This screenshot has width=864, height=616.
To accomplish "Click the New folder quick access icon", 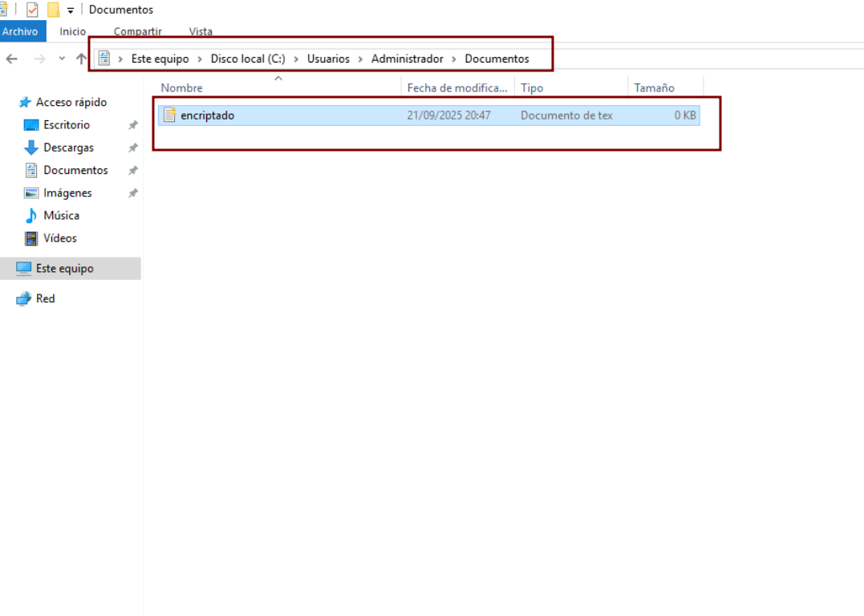I will click(x=53, y=10).
